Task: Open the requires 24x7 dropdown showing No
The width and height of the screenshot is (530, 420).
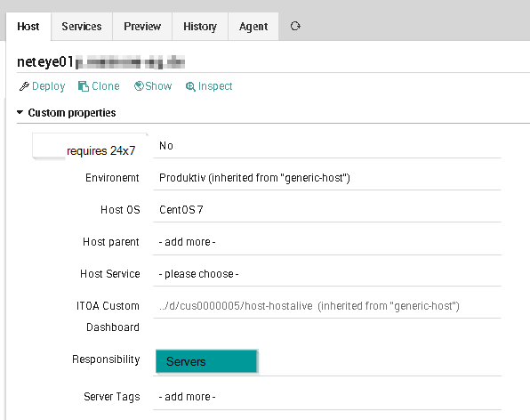Action: coord(327,146)
